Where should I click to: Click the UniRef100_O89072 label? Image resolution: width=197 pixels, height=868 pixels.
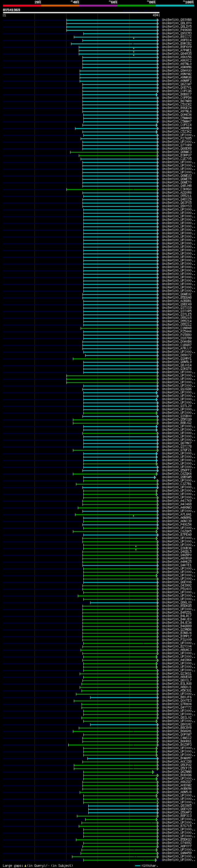[x=177, y=355]
